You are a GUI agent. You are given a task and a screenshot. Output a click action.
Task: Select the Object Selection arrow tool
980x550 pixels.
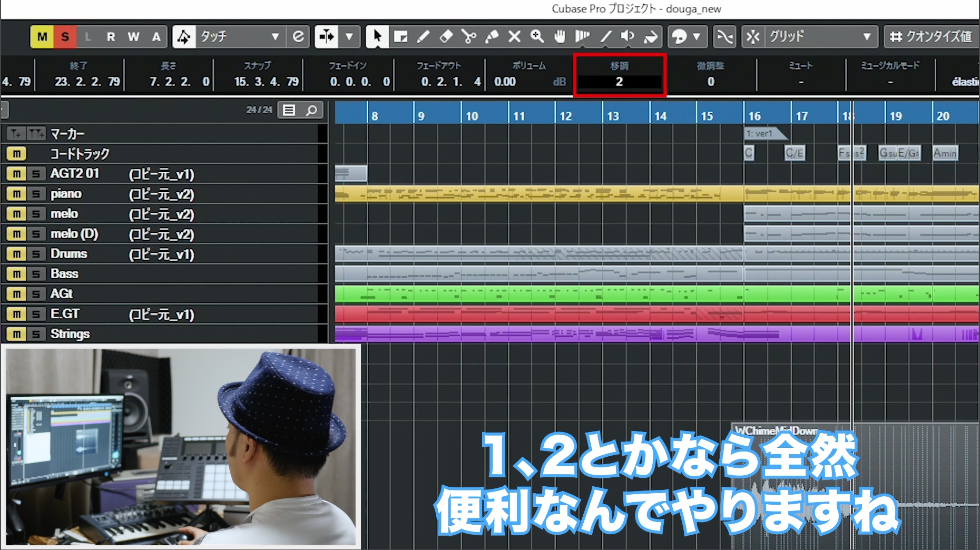tap(377, 36)
